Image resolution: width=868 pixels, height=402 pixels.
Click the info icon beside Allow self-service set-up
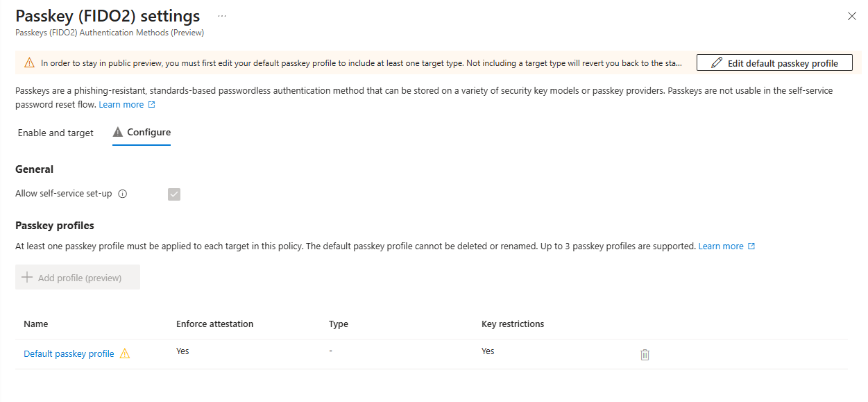[x=123, y=194]
